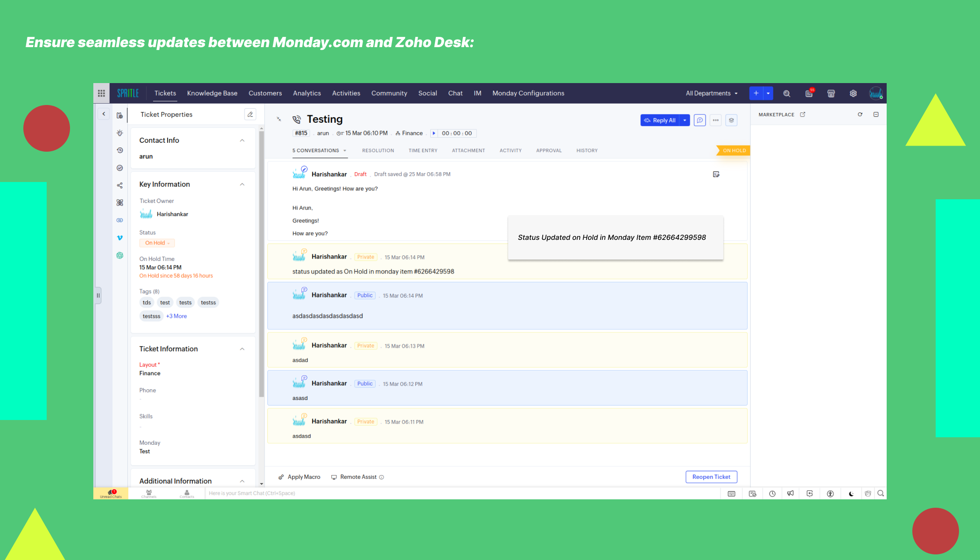Click the Reopen Ticket button
980x560 pixels.
coord(711,477)
